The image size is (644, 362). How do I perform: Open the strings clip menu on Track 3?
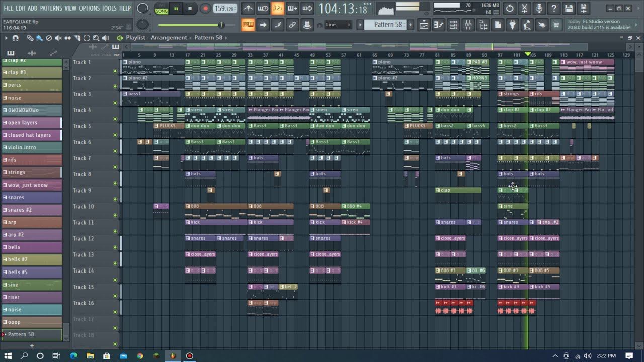[x=501, y=94]
